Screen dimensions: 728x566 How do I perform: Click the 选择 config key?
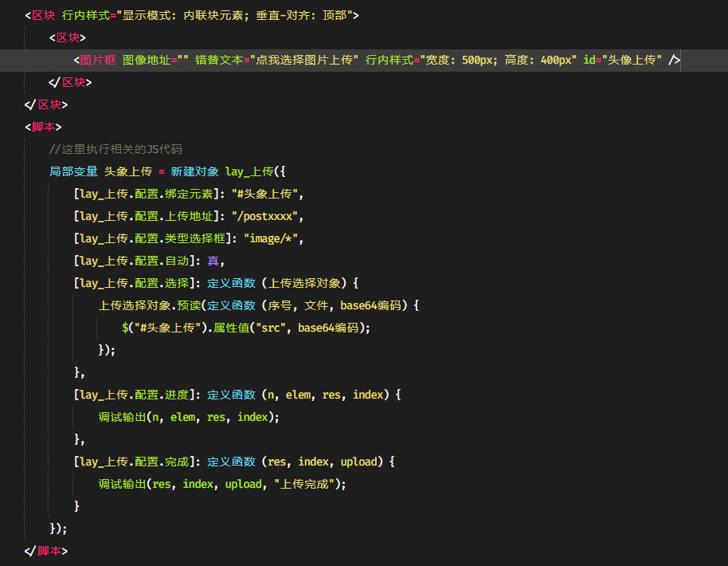point(177,284)
